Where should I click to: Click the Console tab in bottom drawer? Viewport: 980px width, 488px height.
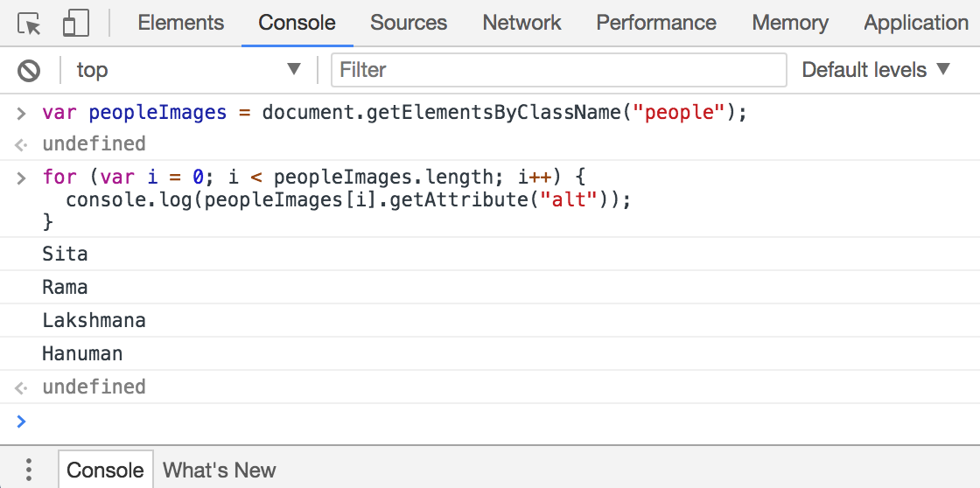pyautogui.click(x=105, y=470)
